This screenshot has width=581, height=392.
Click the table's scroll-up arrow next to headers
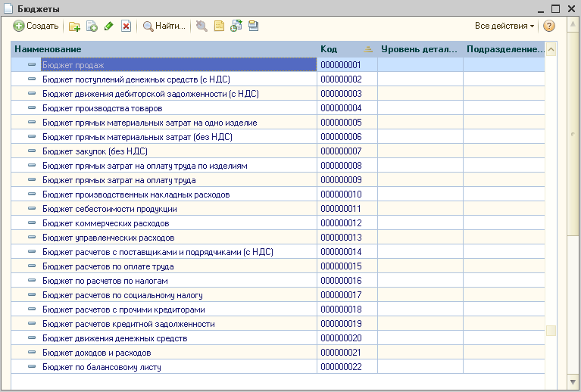click(x=551, y=50)
